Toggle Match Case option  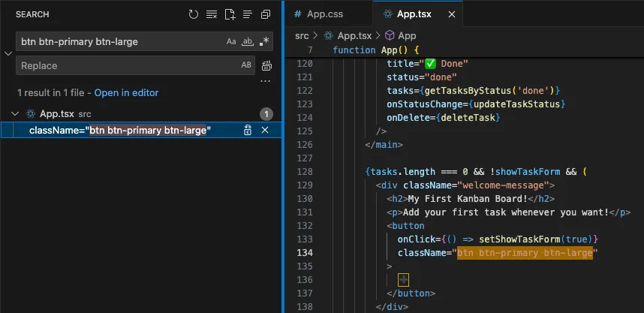click(231, 42)
